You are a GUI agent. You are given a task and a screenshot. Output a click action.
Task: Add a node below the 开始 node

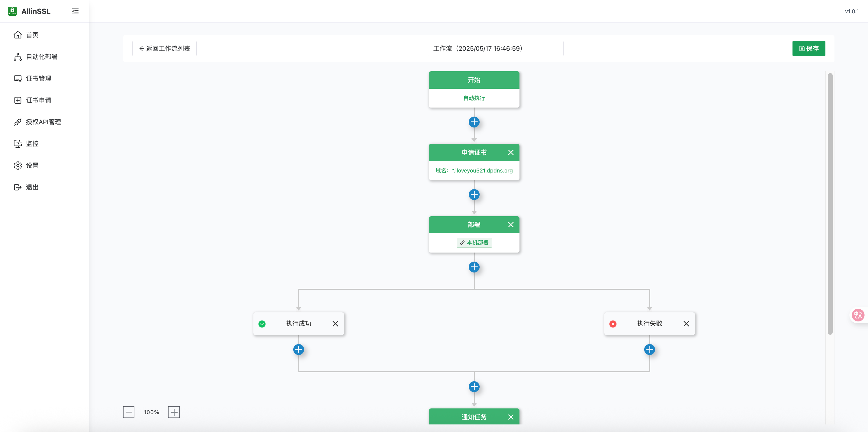pos(474,122)
